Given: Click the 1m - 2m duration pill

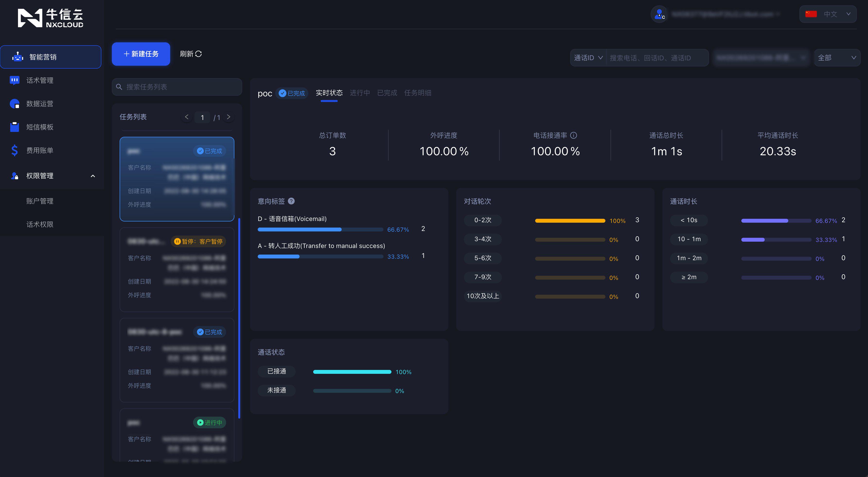Looking at the screenshot, I should [x=689, y=258].
